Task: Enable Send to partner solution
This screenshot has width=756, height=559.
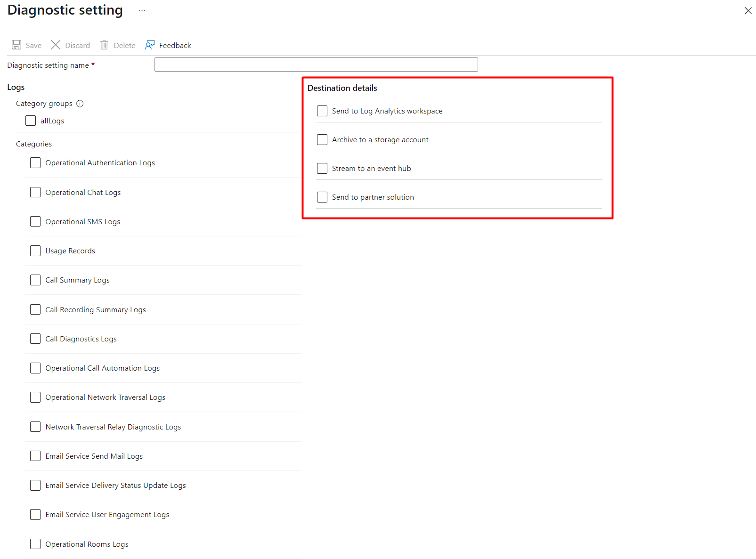Action: (x=322, y=197)
